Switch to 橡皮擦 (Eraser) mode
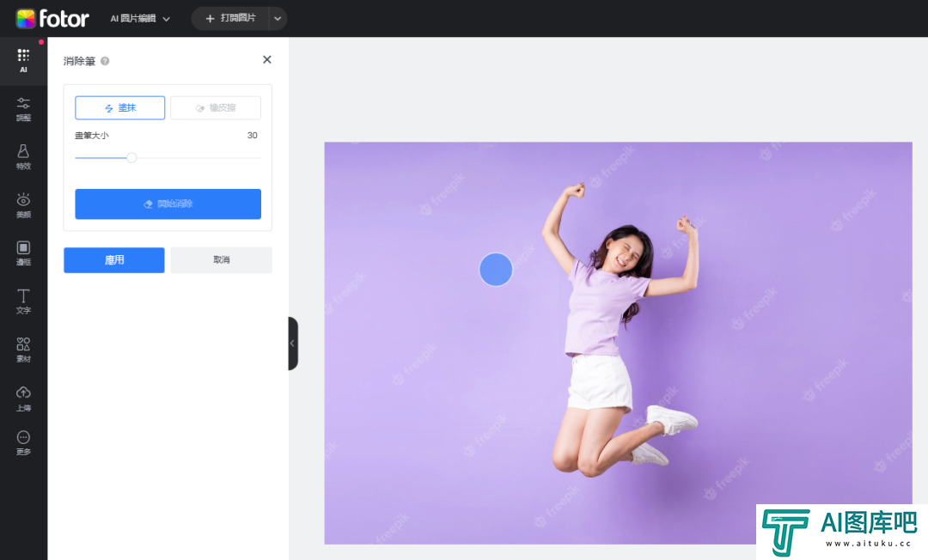The height and width of the screenshot is (560, 928). pyautogui.click(x=216, y=108)
